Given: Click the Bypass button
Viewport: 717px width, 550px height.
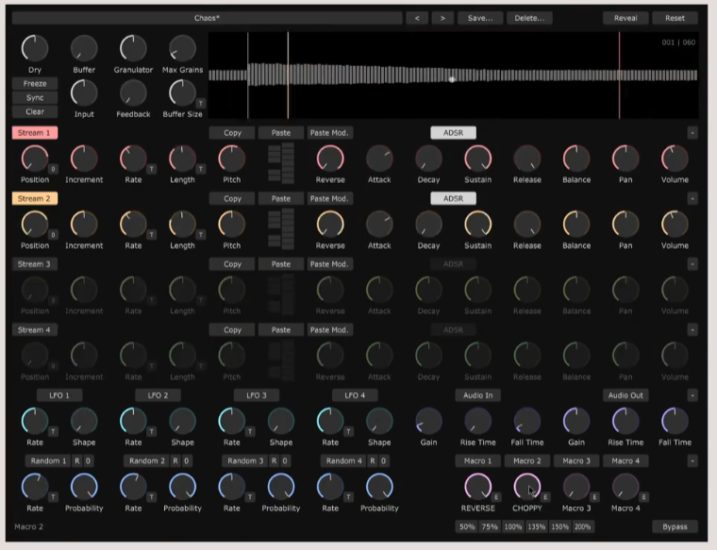Looking at the screenshot, I should pos(675,527).
